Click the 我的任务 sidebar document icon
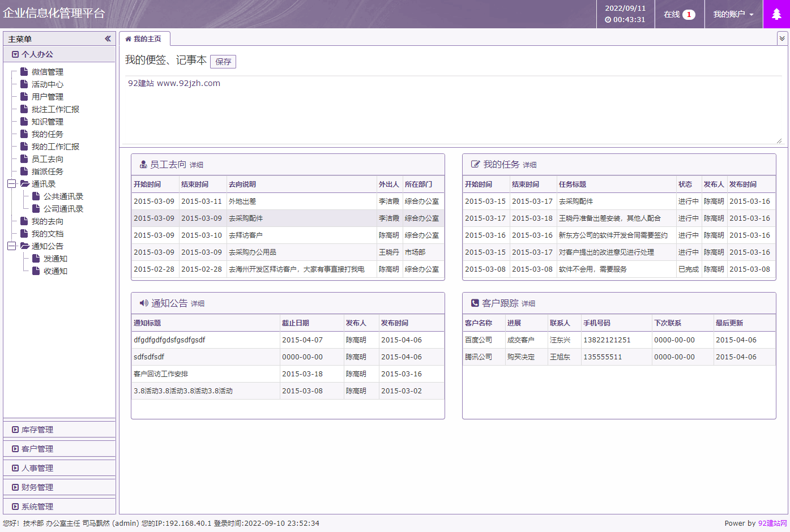Viewport: 790px width, 532px height. [24, 134]
